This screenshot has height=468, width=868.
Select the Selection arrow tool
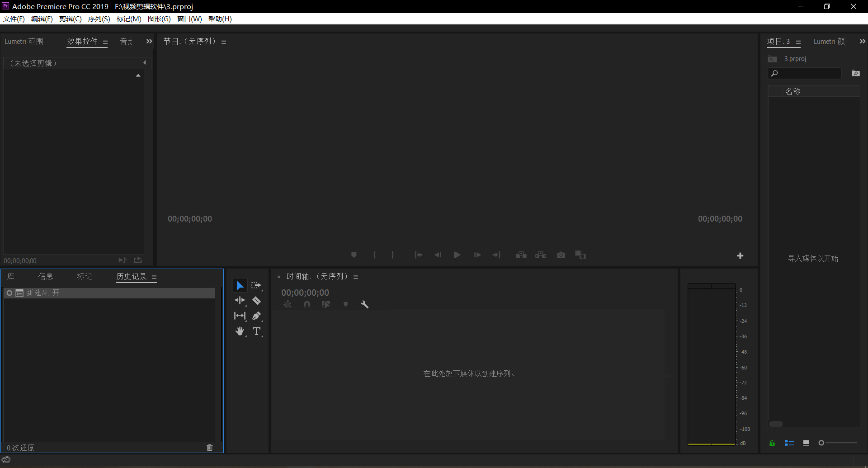click(x=240, y=286)
